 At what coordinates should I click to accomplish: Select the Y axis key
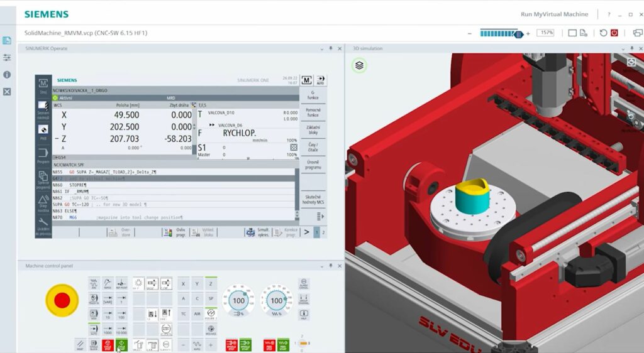point(197,283)
